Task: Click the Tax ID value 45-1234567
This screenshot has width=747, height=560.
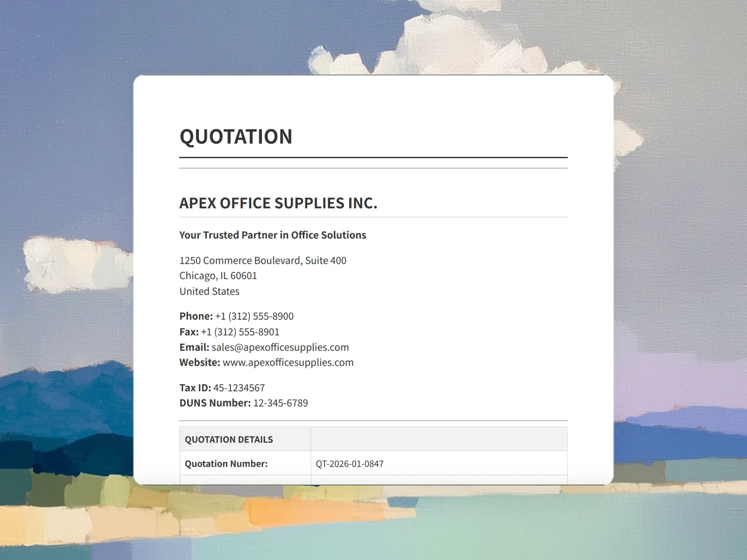Action: pos(239,388)
